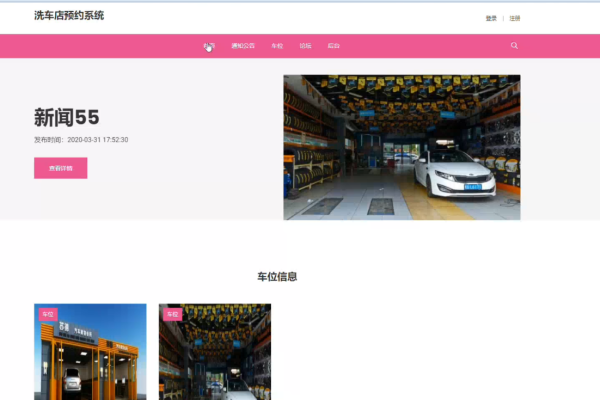
Task: Click the 车位 tag on the tire shop card
Action: [x=173, y=314]
